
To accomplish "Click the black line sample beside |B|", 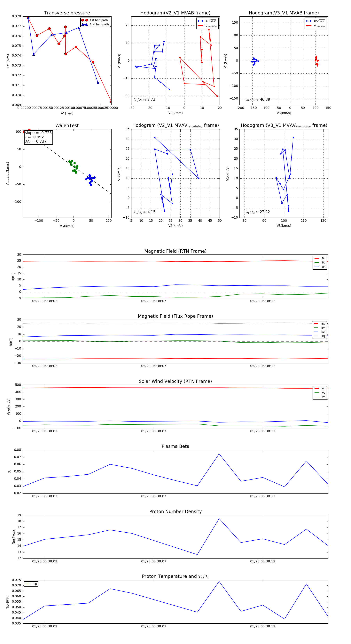I will (316, 336).
